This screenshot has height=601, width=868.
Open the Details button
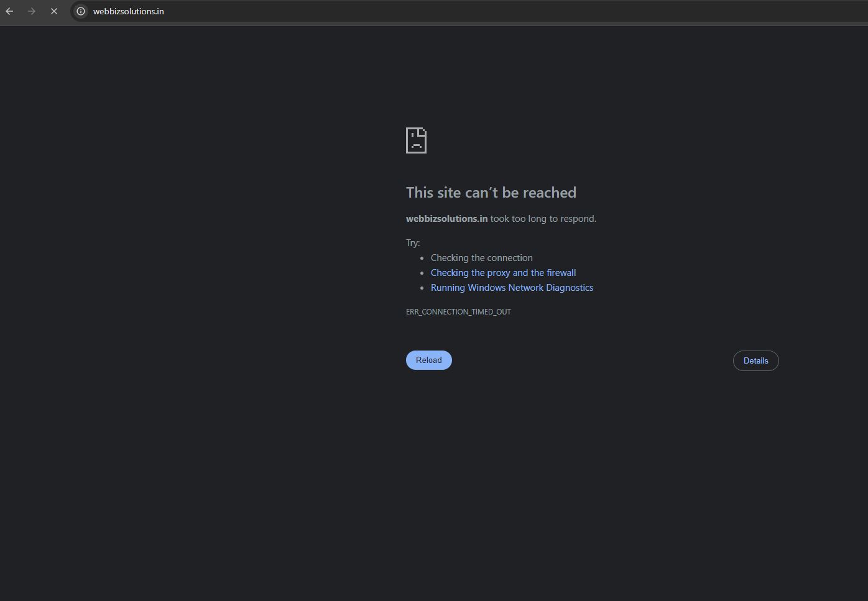pyautogui.click(x=755, y=361)
